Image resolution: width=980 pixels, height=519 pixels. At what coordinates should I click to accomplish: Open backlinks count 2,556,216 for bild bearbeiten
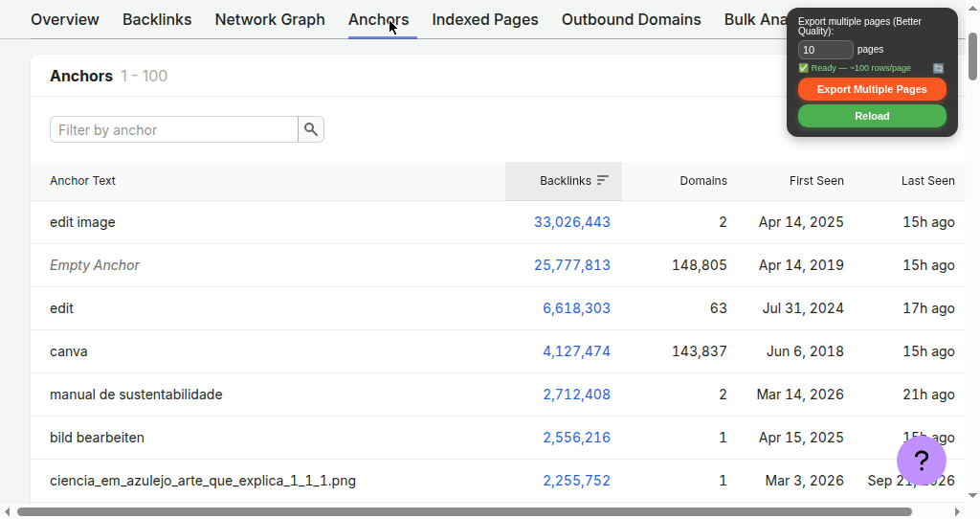(x=576, y=438)
